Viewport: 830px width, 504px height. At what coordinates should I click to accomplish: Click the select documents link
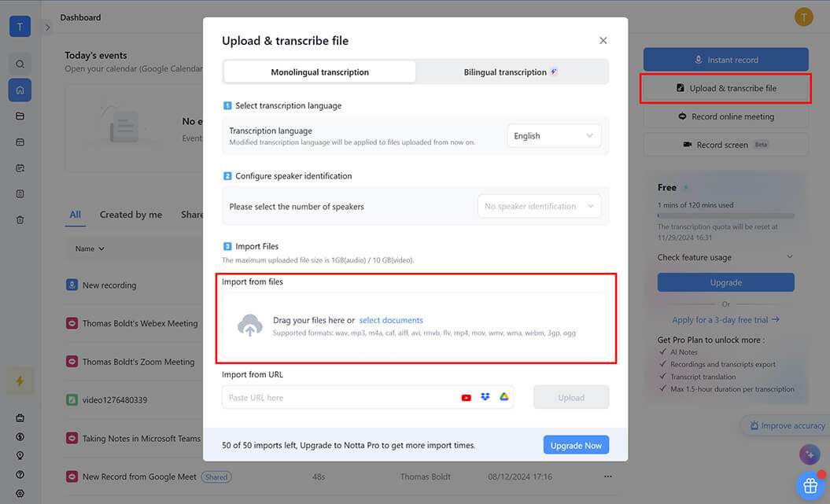click(391, 321)
